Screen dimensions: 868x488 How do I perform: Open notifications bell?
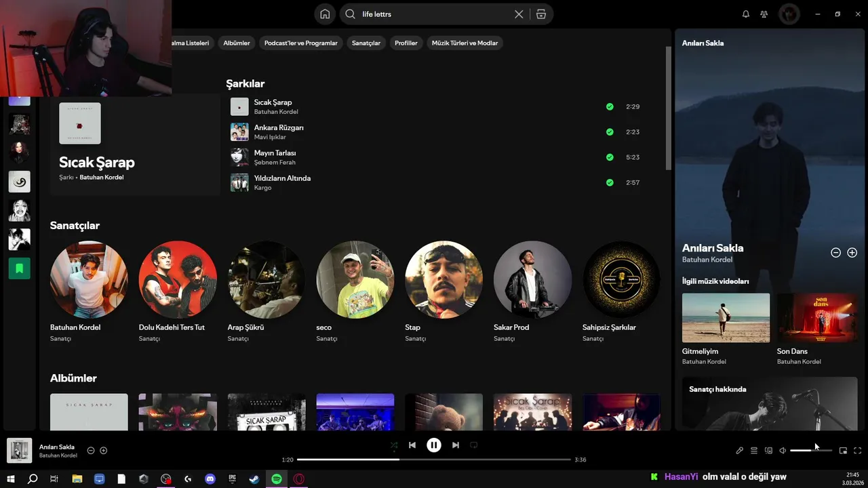tap(746, 14)
